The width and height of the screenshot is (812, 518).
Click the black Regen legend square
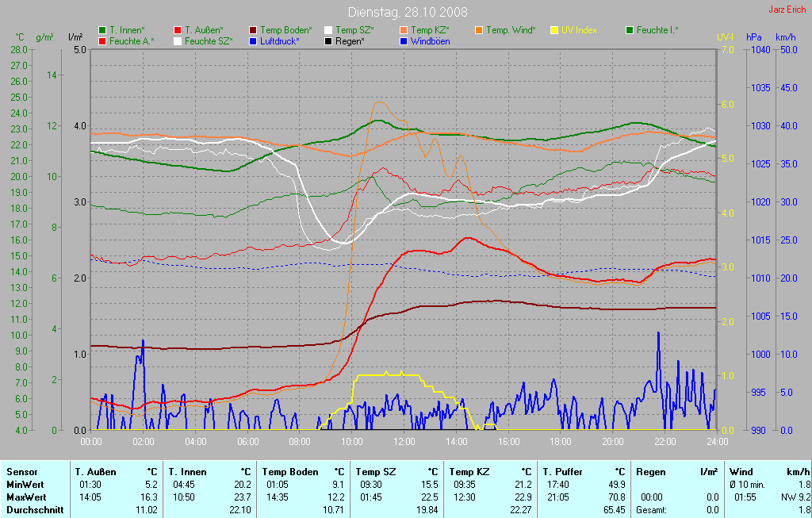tap(328, 40)
